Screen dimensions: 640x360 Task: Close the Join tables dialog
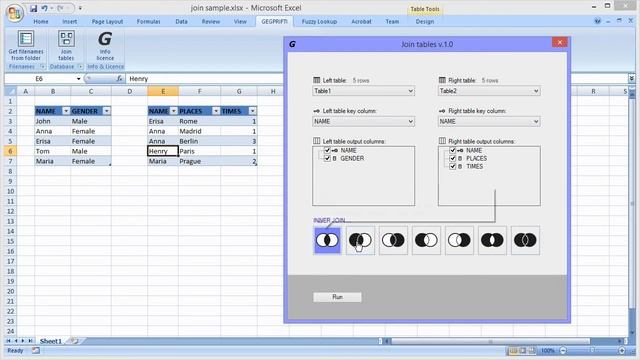560,42
